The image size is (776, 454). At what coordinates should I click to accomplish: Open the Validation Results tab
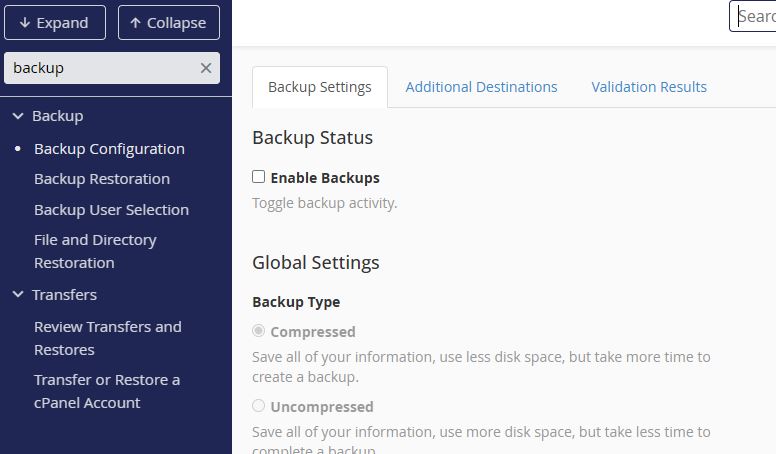(x=649, y=87)
